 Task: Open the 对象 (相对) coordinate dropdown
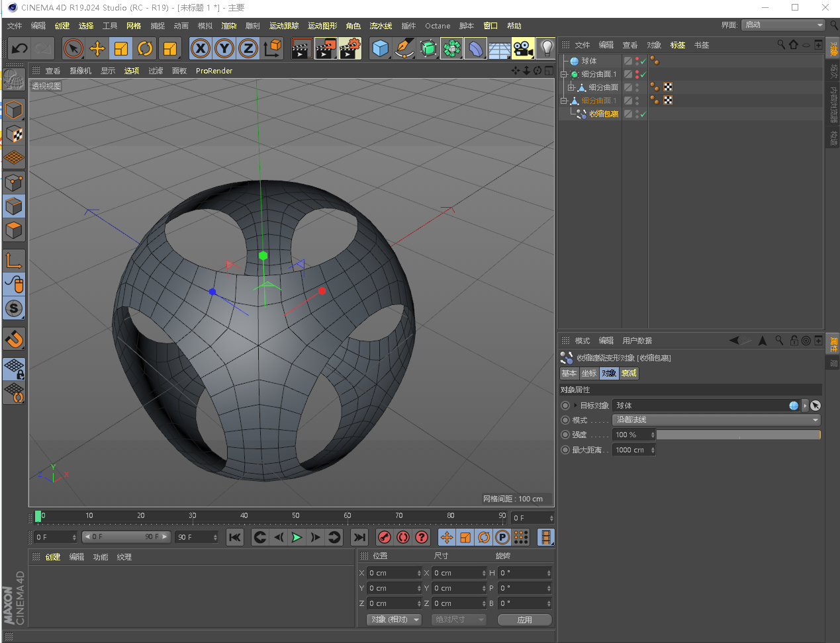395,620
